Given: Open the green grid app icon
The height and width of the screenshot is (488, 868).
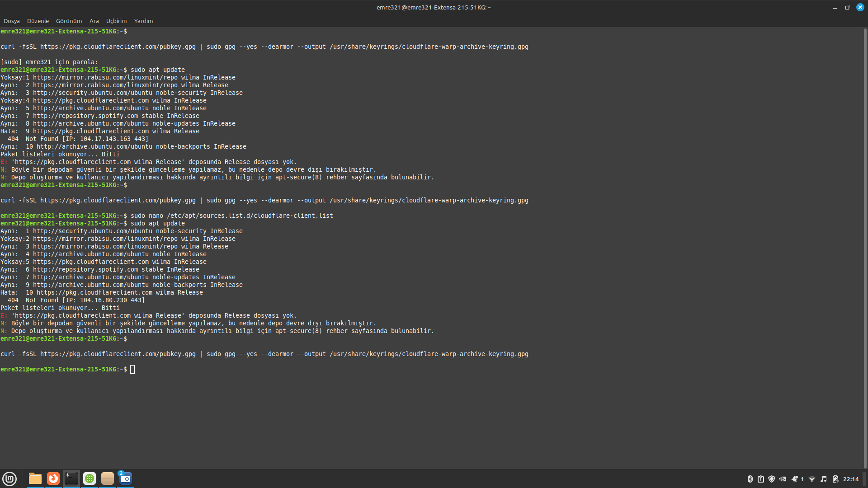Looking at the screenshot, I should point(90,479).
